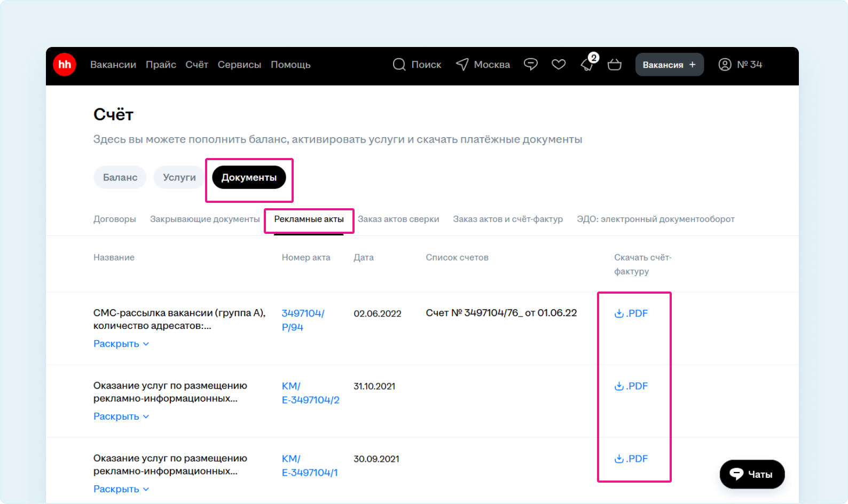This screenshot has width=848, height=504.
Task: Click the Москва region text
Action: click(x=492, y=65)
